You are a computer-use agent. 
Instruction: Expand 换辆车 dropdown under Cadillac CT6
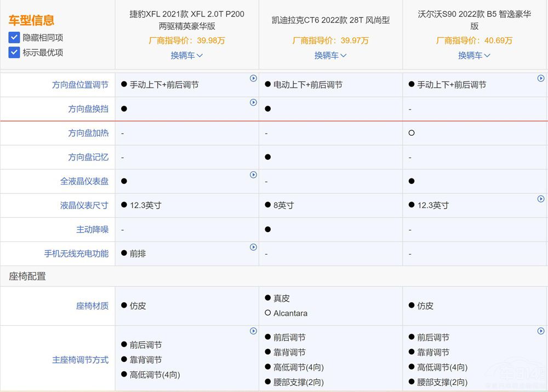pyautogui.click(x=330, y=55)
